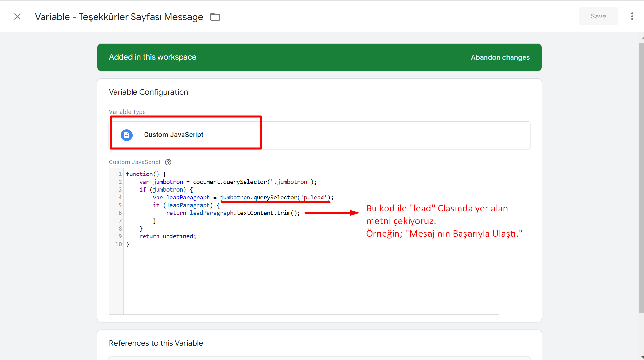The height and width of the screenshot is (360, 644).
Task: Click the folder icon beside the title
Action: point(215,17)
